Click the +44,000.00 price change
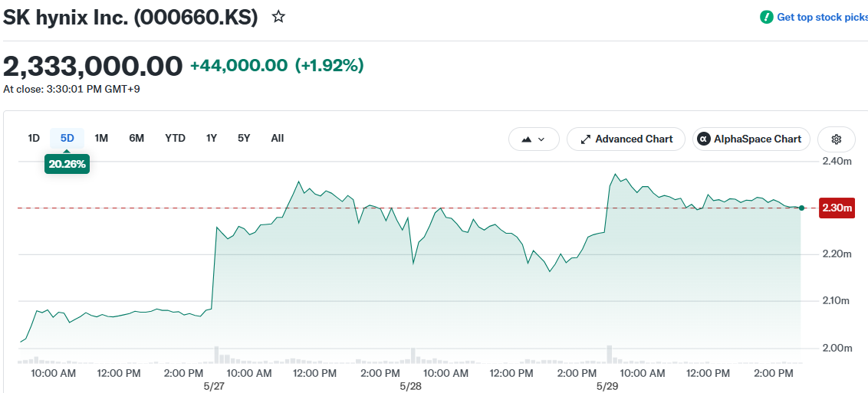The height and width of the screenshot is (393, 868). 238,66
